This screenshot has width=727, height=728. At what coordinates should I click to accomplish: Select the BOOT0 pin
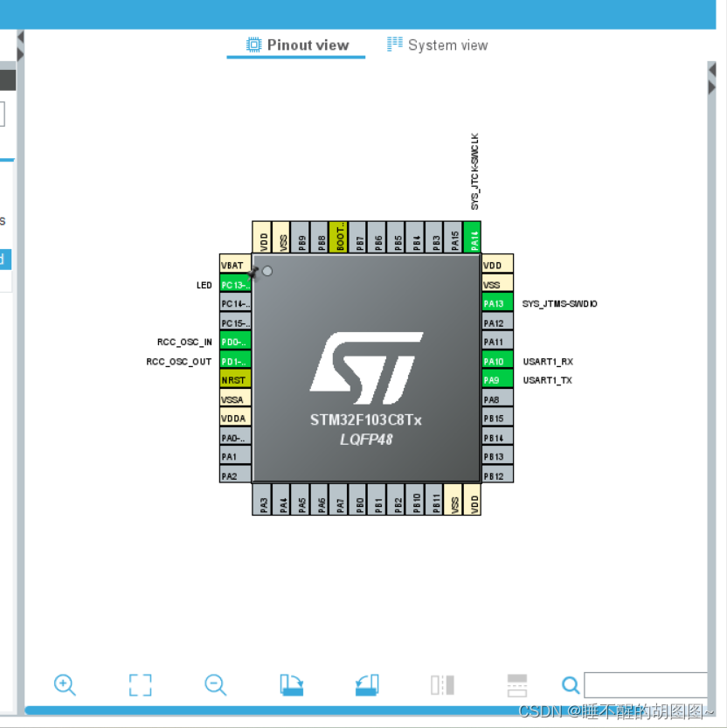tap(338, 237)
